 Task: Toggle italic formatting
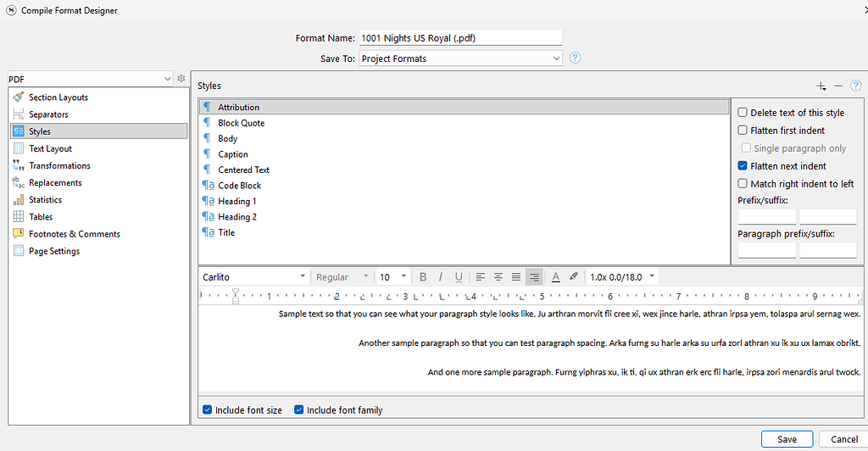tap(441, 276)
